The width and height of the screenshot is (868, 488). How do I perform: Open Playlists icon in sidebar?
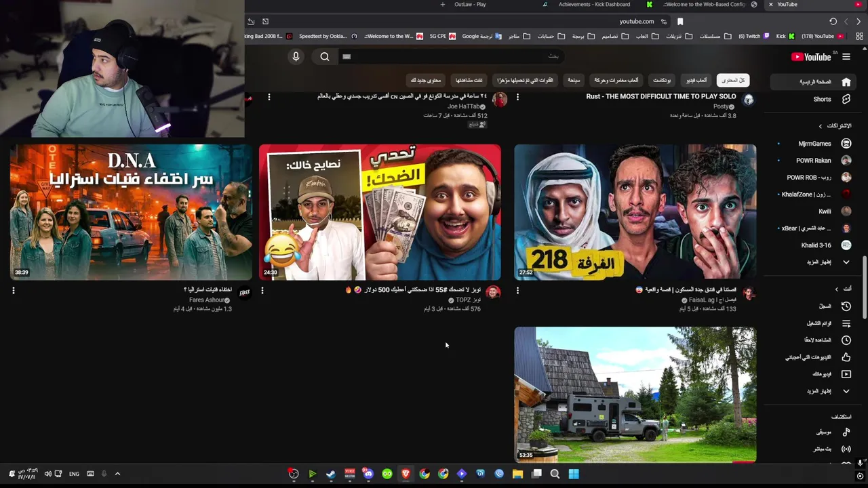pos(846,323)
